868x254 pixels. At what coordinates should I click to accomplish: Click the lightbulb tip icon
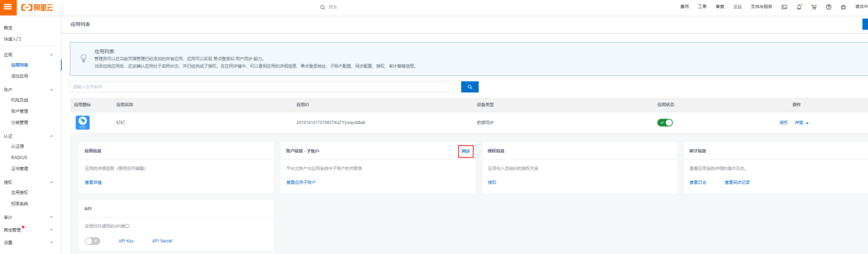coord(83,58)
